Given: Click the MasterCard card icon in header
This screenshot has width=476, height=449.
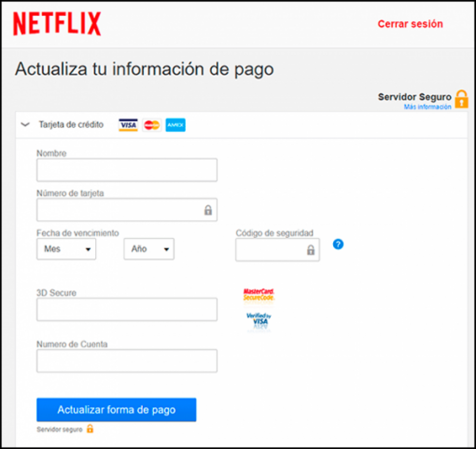Looking at the screenshot, I should tap(152, 125).
